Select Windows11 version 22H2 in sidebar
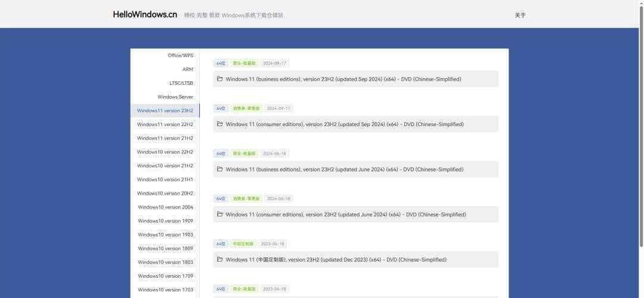Image resolution: width=644 pixels, height=298 pixels. coord(165,124)
